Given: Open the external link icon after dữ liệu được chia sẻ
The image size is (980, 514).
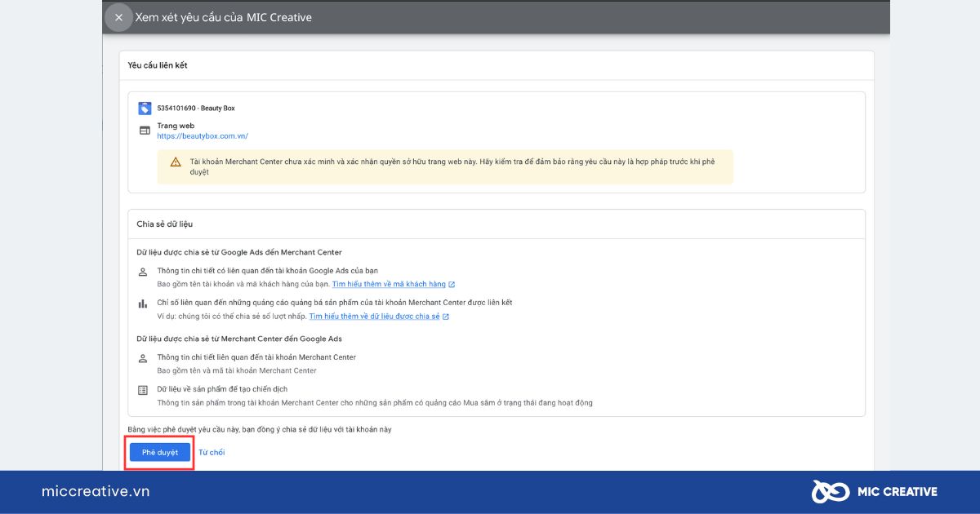Looking at the screenshot, I should [x=446, y=317].
